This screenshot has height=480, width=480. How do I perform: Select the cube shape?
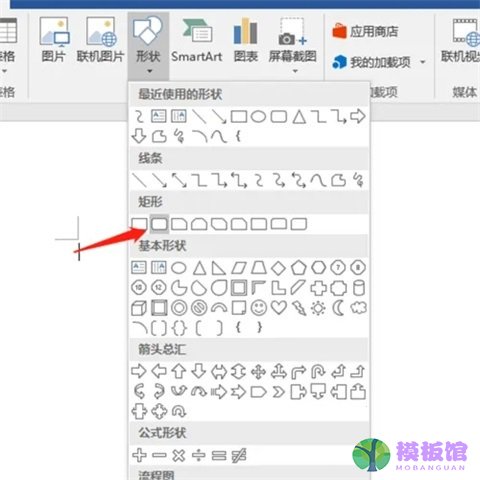pyautogui.click(x=139, y=308)
